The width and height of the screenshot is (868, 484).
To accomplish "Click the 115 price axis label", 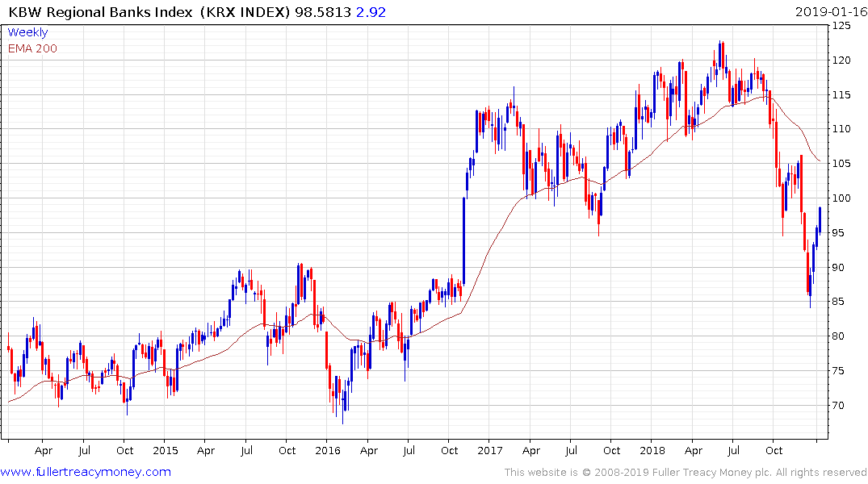I will tap(841, 94).
